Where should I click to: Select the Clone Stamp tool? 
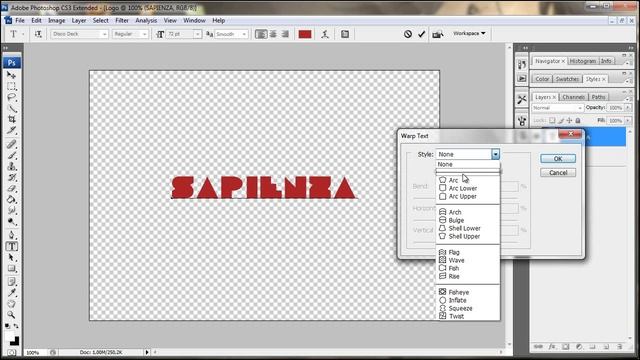11,167
